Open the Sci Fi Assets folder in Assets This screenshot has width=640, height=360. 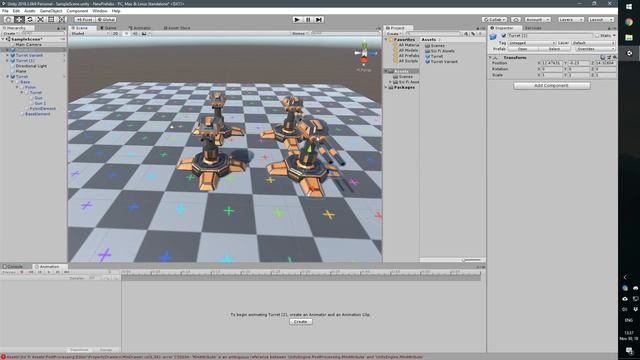[x=442, y=51]
